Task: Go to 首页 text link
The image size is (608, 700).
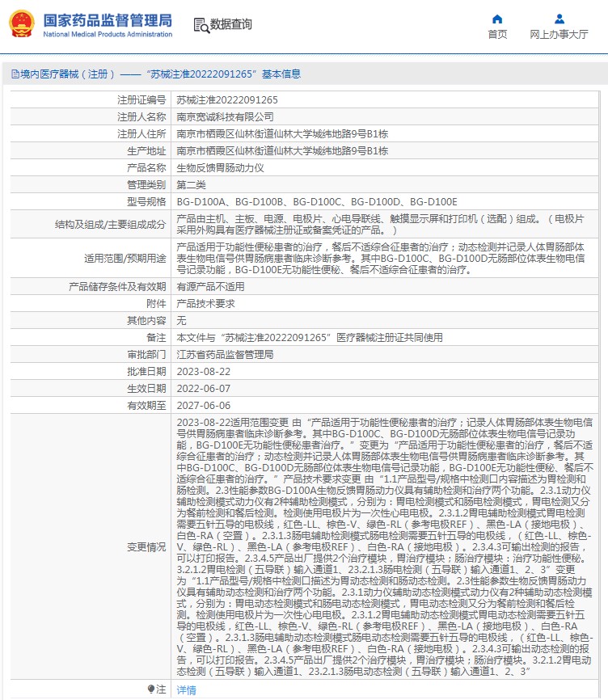Action: tap(497, 35)
